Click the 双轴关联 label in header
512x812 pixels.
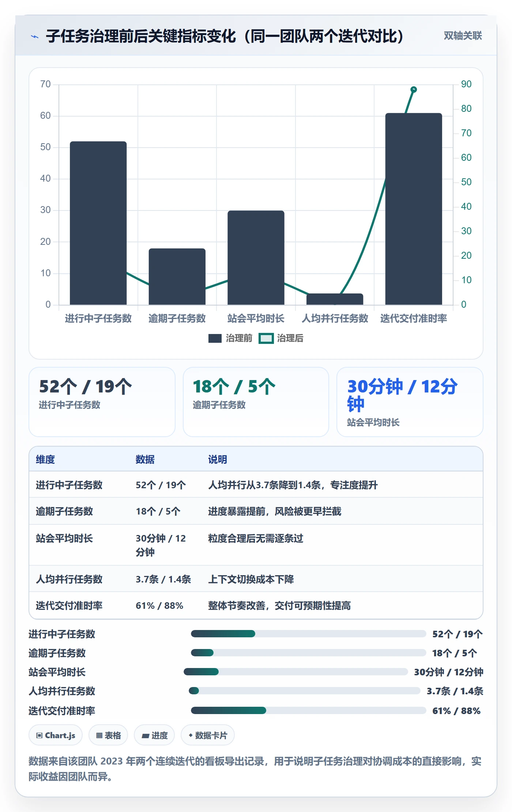point(463,35)
